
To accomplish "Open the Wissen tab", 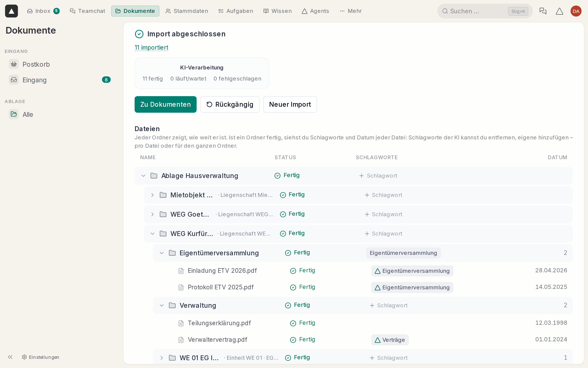I will (x=277, y=11).
